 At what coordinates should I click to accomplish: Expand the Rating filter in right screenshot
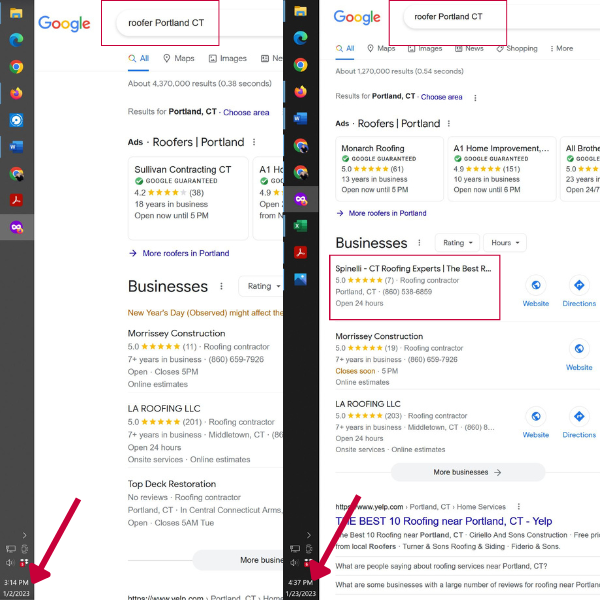[x=457, y=243]
